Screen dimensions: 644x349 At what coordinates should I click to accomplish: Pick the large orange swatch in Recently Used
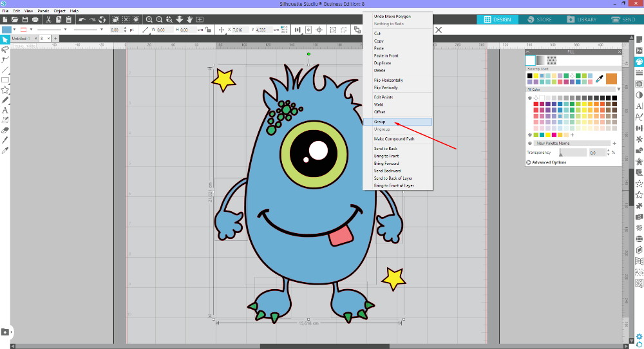pos(611,79)
